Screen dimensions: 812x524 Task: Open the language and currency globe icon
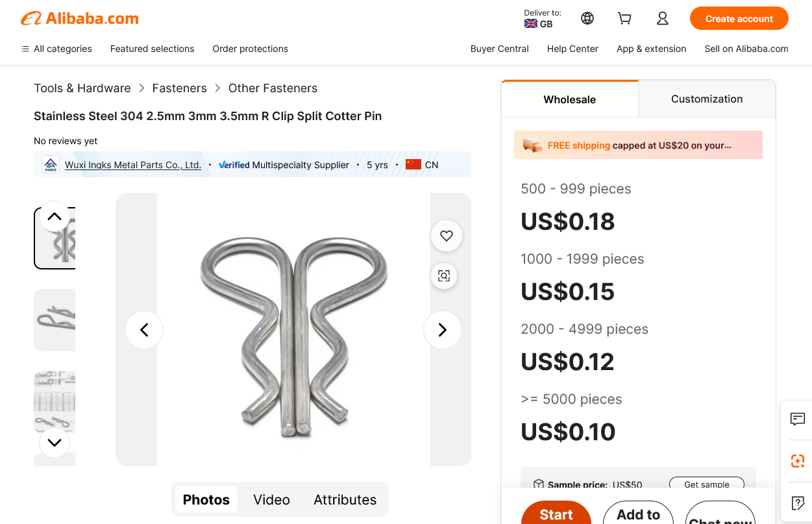tap(587, 18)
